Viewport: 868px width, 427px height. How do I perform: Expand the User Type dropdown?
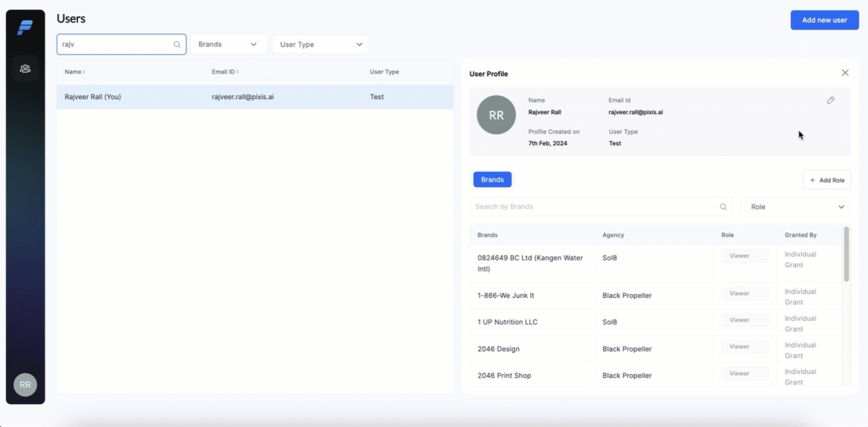pos(320,44)
